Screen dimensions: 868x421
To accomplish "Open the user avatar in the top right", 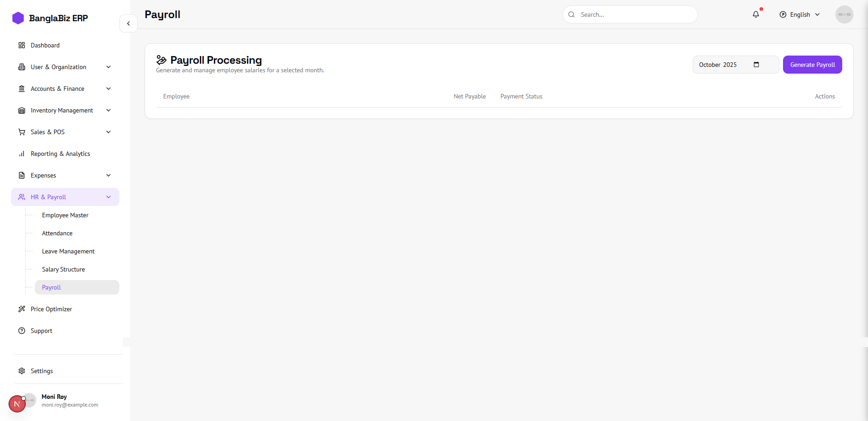I will (844, 14).
